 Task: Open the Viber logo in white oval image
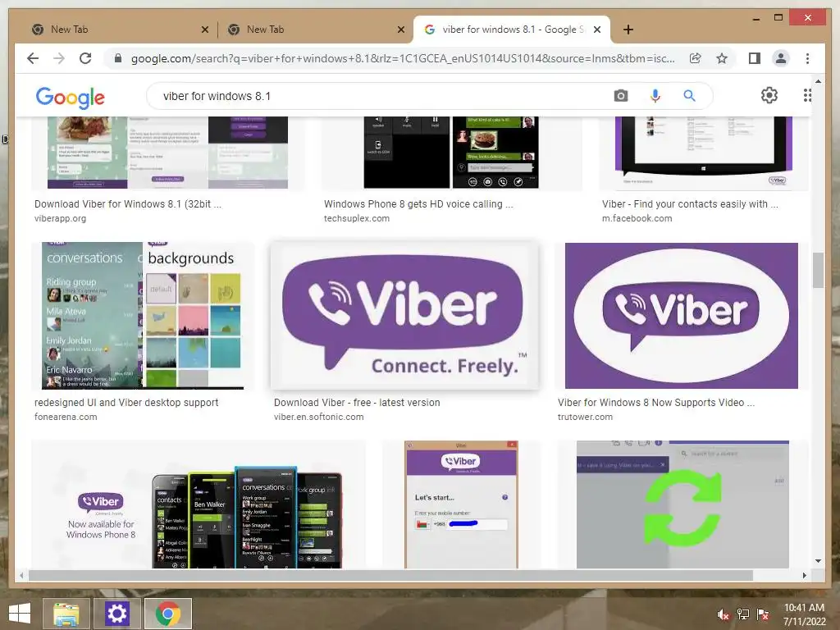(682, 316)
